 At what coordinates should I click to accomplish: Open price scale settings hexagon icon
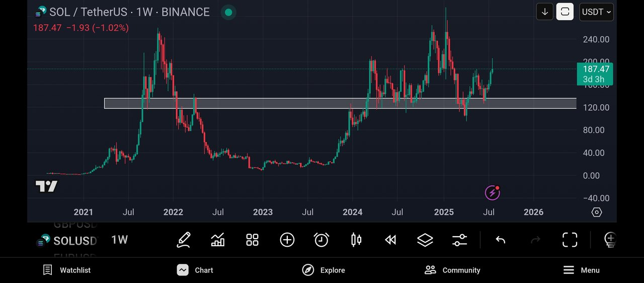(596, 212)
